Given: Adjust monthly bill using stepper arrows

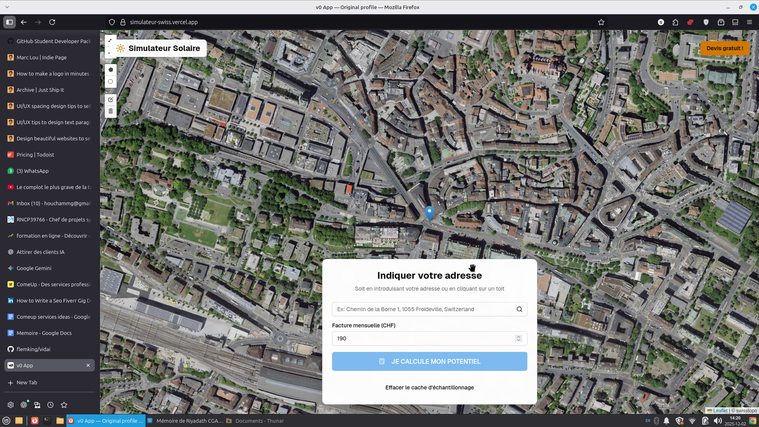Looking at the screenshot, I should (518, 339).
